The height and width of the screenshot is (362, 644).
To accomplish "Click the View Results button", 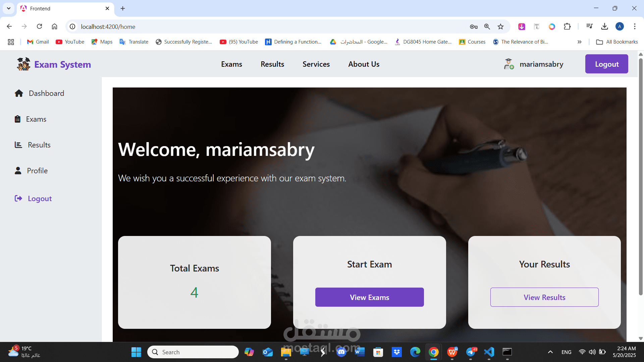I will 544,297.
